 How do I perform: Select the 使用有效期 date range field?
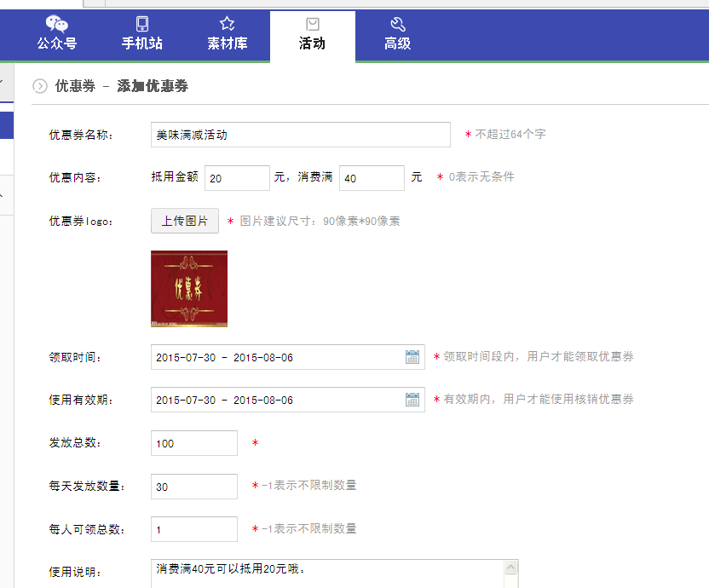[x=277, y=400]
